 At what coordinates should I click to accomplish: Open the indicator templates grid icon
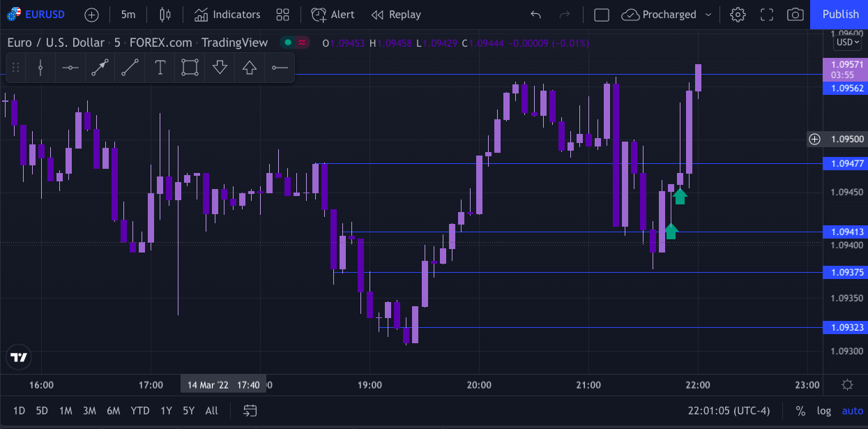point(282,15)
